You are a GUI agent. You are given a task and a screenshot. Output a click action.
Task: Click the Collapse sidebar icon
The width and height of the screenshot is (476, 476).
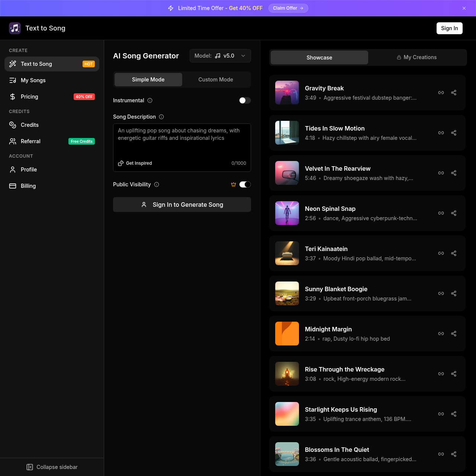30,467
